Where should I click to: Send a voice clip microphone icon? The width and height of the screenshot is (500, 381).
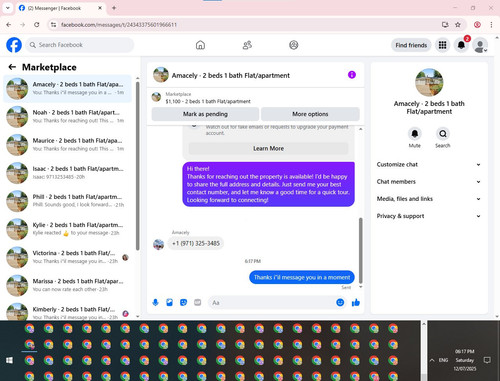[155, 302]
